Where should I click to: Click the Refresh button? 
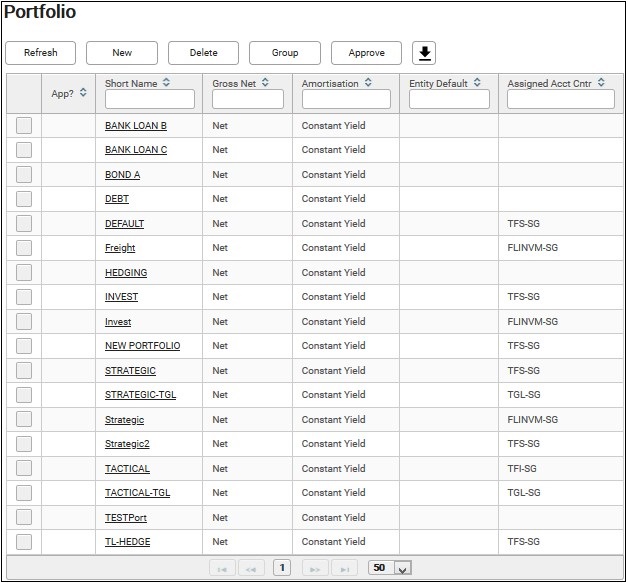[x=40, y=53]
